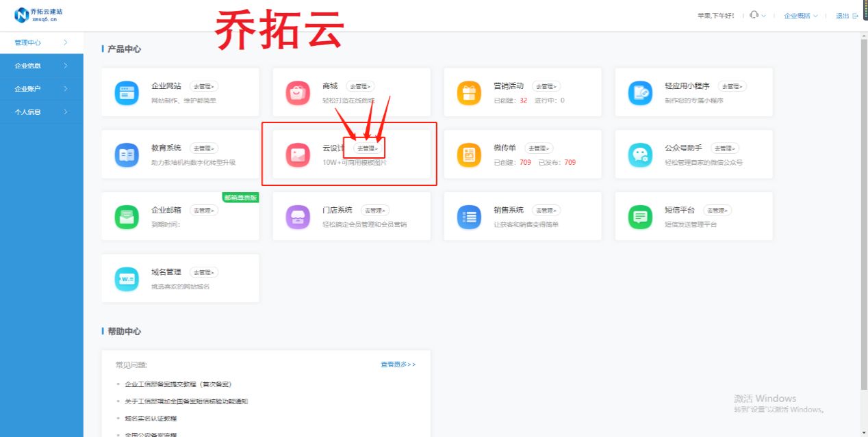Click the 云设计 pink design icon

pos(298,154)
